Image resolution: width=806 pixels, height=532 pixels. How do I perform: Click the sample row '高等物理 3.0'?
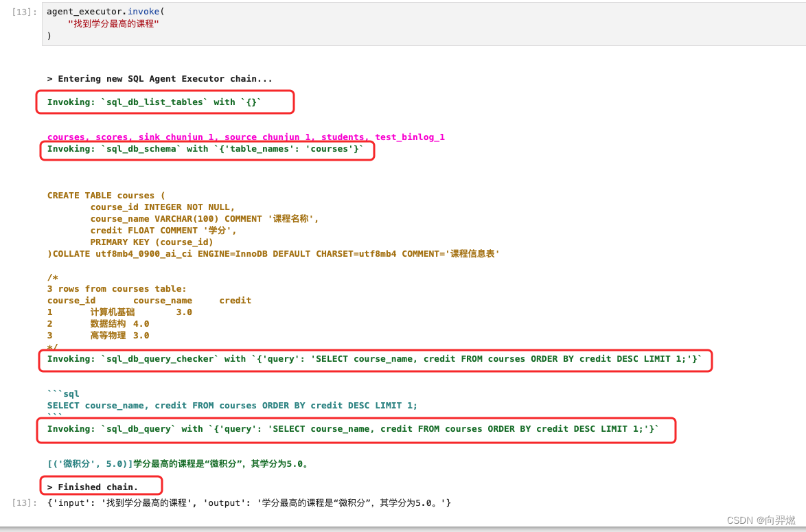[x=98, y=336]
